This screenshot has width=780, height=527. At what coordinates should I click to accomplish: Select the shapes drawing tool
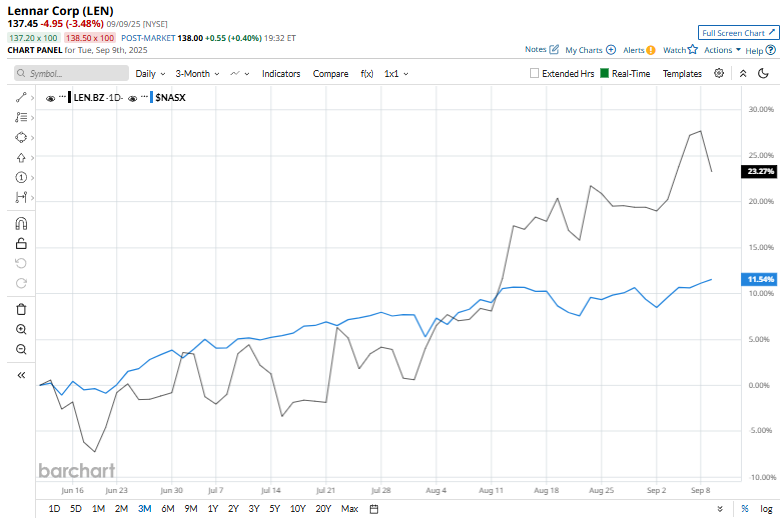click(x=21, y=137)
